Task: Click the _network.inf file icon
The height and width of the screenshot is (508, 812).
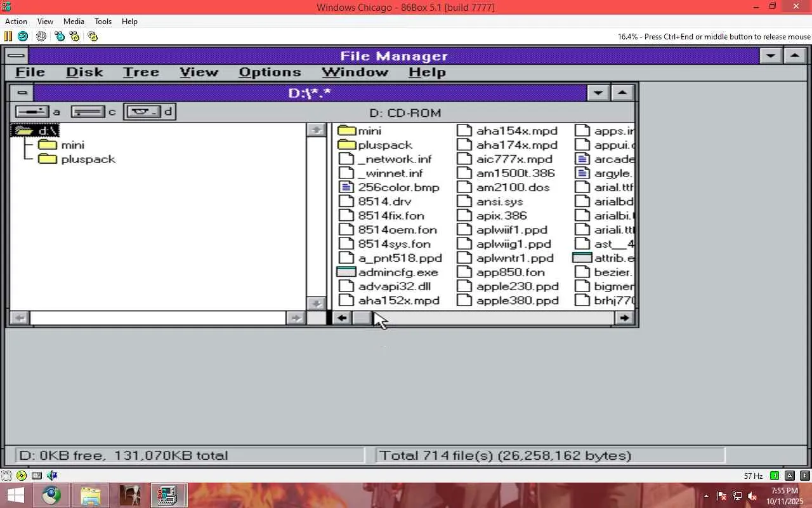Action: pyautogui.click(x=346, y=159)
